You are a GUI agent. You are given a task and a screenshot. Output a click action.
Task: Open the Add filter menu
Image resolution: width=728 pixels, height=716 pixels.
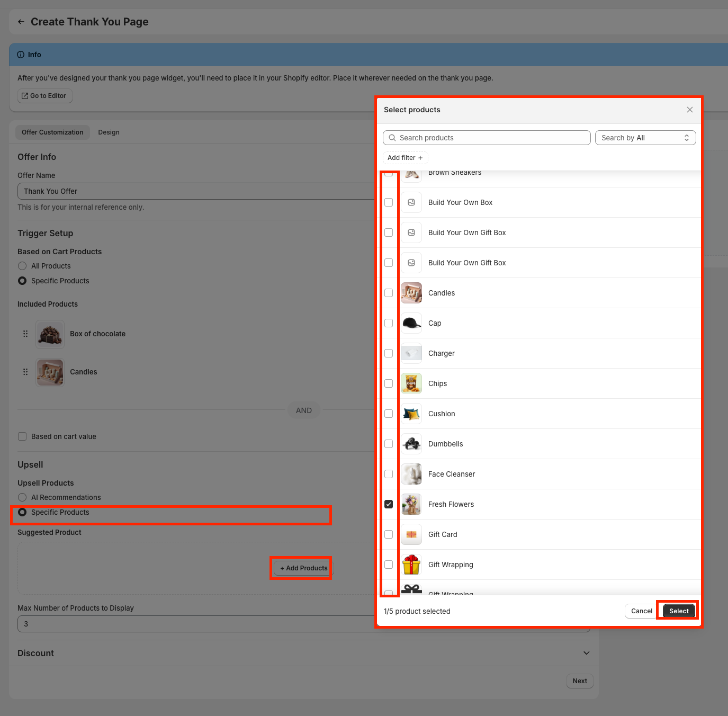click(405, 158)
